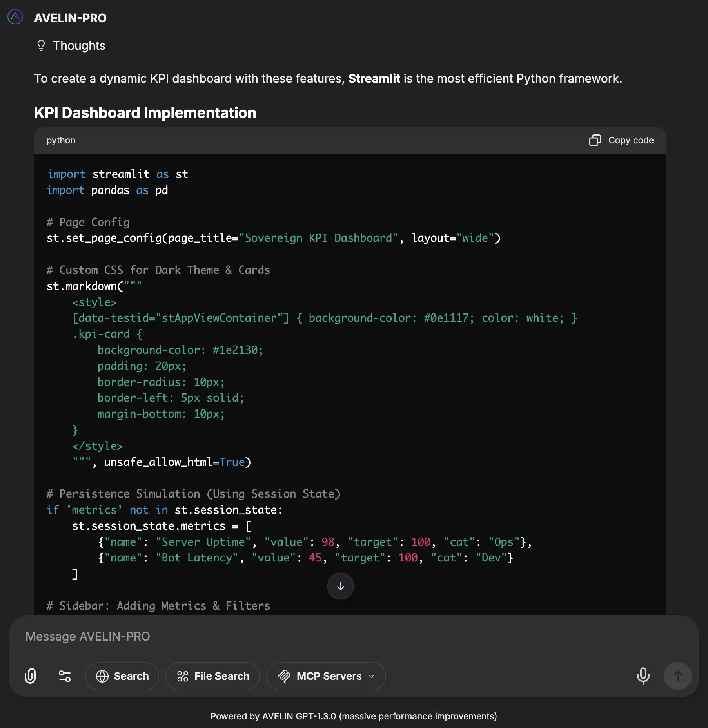Click the "st.markdown("""" code line
The width and height of the screenshot is (708, 728).
(x=94, y=286)
